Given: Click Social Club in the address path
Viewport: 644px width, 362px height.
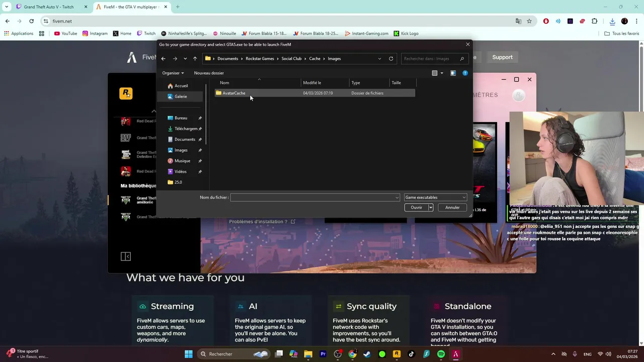Looking at the screenshot, I should 291,59.
